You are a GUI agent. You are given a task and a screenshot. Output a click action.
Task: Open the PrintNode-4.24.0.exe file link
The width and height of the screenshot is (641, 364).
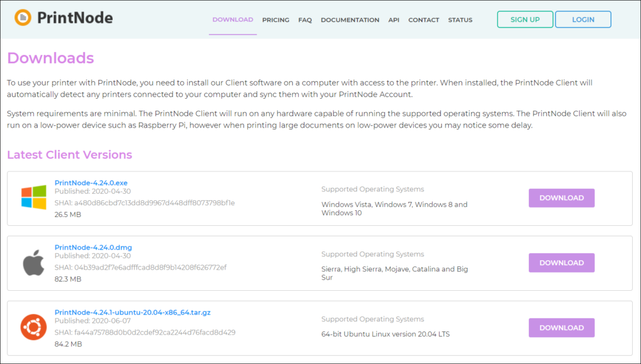pyautogui.click(x=91, y=183)
